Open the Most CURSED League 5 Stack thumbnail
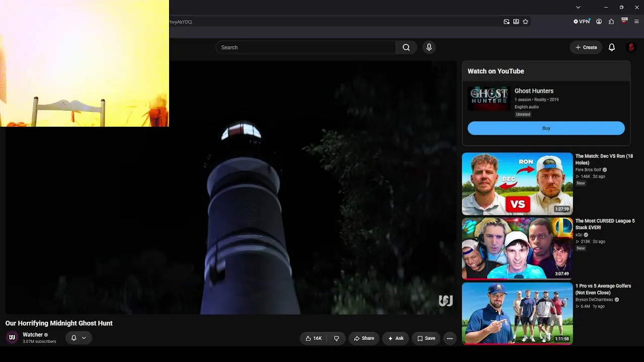 coord(517,248)
